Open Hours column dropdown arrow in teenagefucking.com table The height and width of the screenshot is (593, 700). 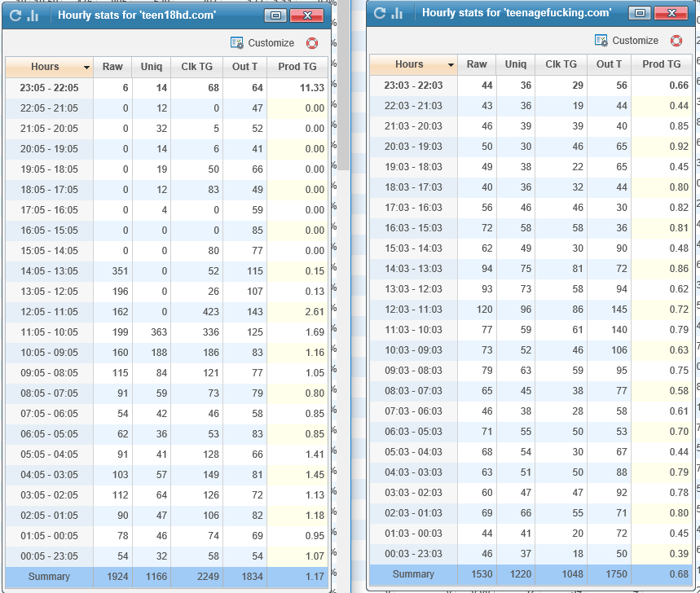pyautogui.click(x=451, y=64)
